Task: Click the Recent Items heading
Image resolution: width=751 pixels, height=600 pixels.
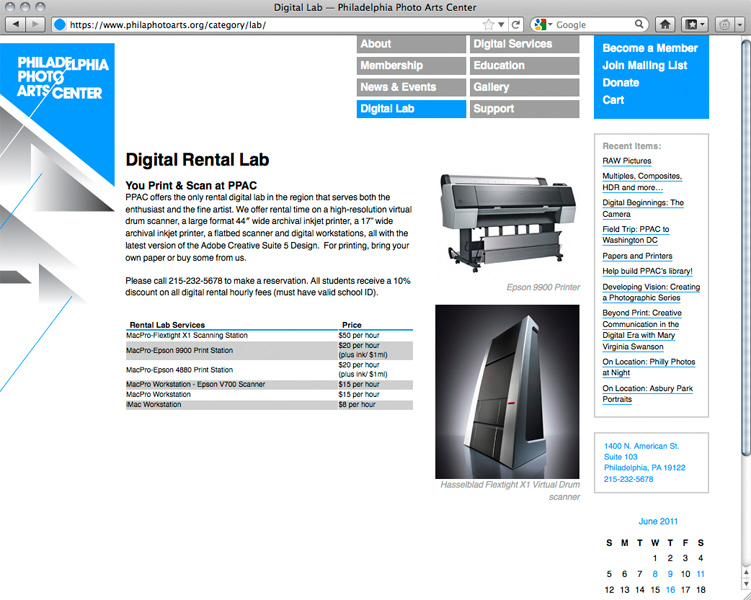Action: pos(632,146)
